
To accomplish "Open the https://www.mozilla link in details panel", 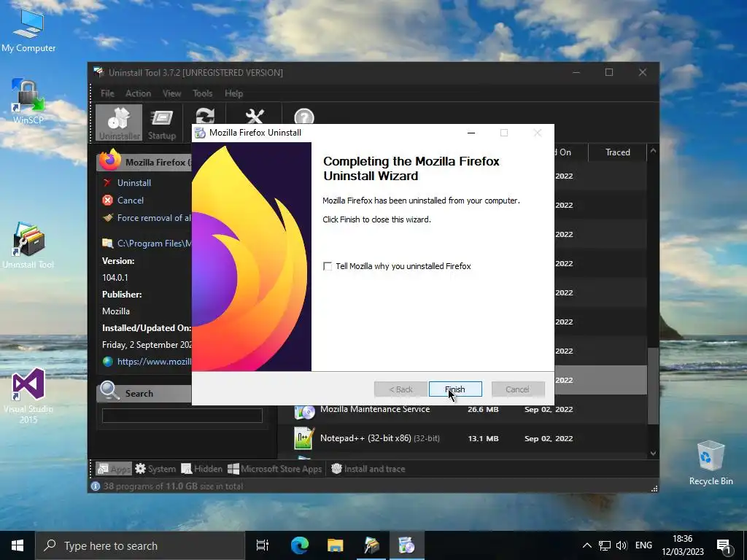I will click(x=155, y=362).
